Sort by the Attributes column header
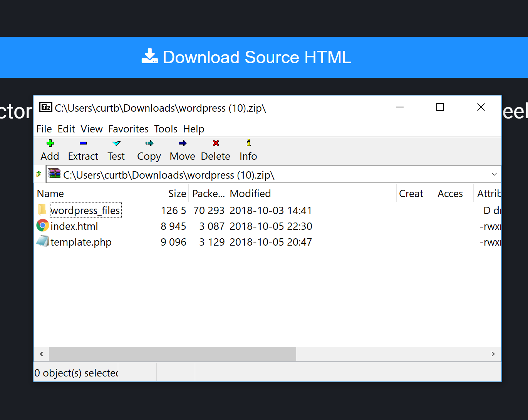528x420 pixels. point(487,194)
